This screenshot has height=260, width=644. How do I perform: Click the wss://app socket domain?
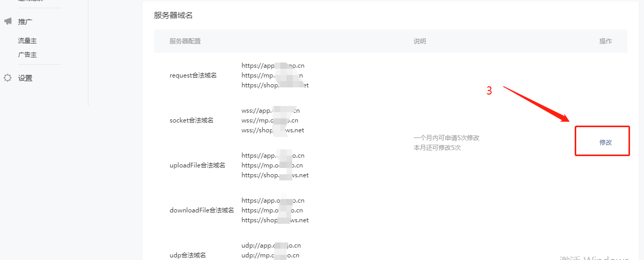271,111
